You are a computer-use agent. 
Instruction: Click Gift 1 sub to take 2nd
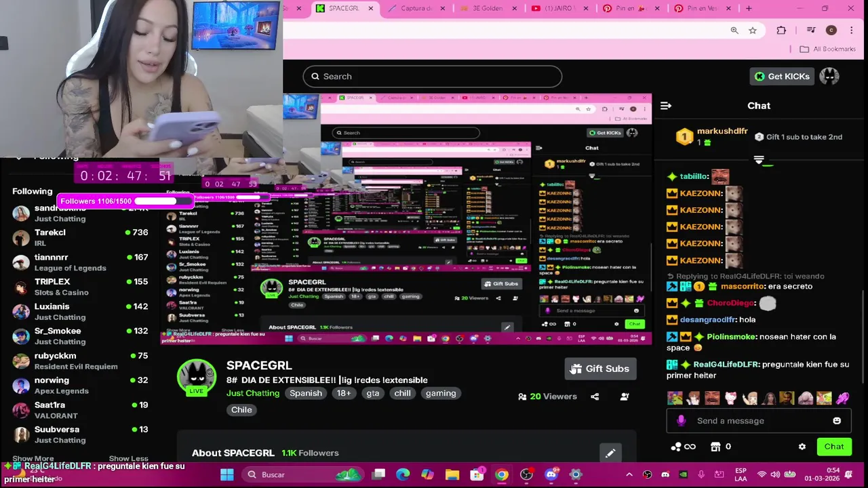click(799, 137)
